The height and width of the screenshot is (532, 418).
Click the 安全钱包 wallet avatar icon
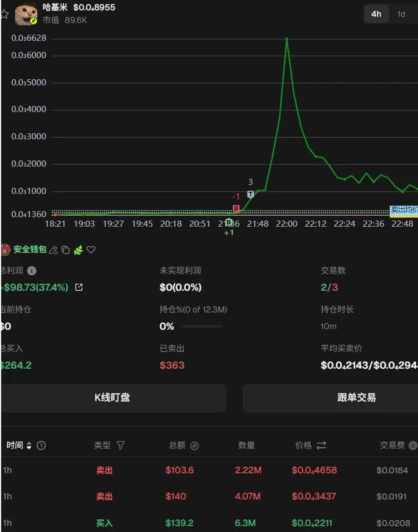(x=6, y=250)
